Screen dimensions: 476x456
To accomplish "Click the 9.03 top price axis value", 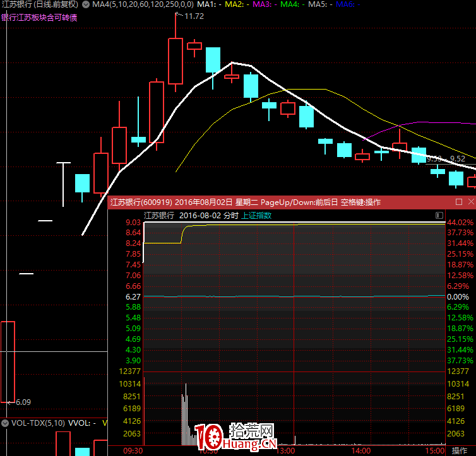I will pos(133,222).
